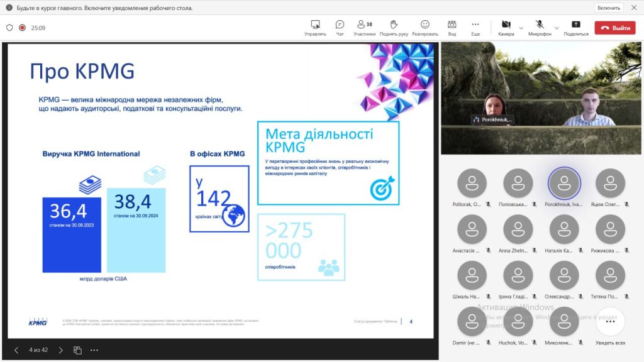This screenshot has width=644, height=362.
Task: Click the target icon in goal box
Action: click(382, 189)
